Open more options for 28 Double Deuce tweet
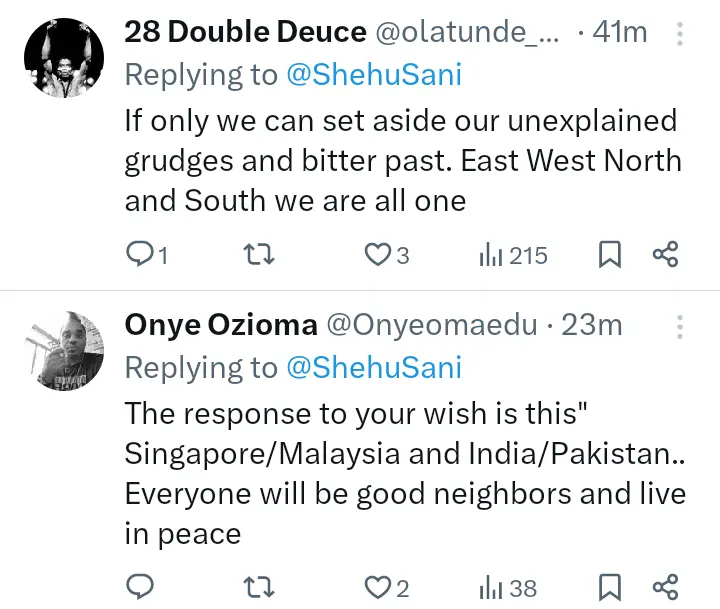 [681, 34]
